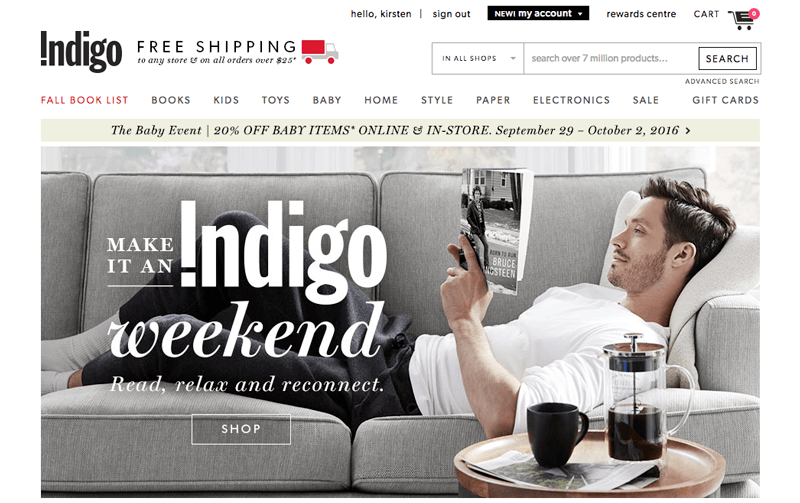Go to the Kids section
Image resolution: width=800 pixels, height=503 pixels.
click(x=226, y=100)
